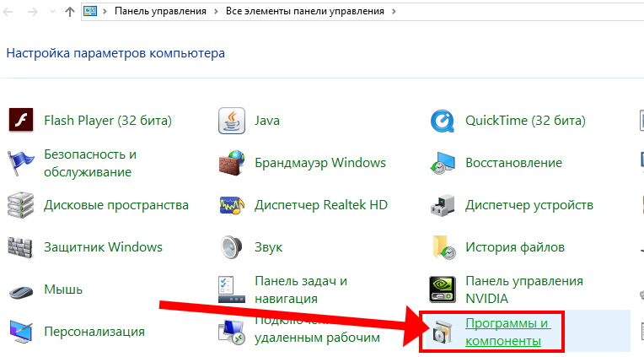Open the Защитник Windows icon
Viewport: 644px width, 357px height.
coord(21,247)
